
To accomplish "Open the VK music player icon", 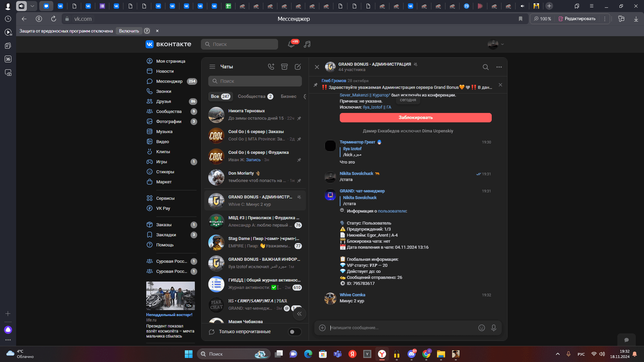I will [x=307, y=44].
